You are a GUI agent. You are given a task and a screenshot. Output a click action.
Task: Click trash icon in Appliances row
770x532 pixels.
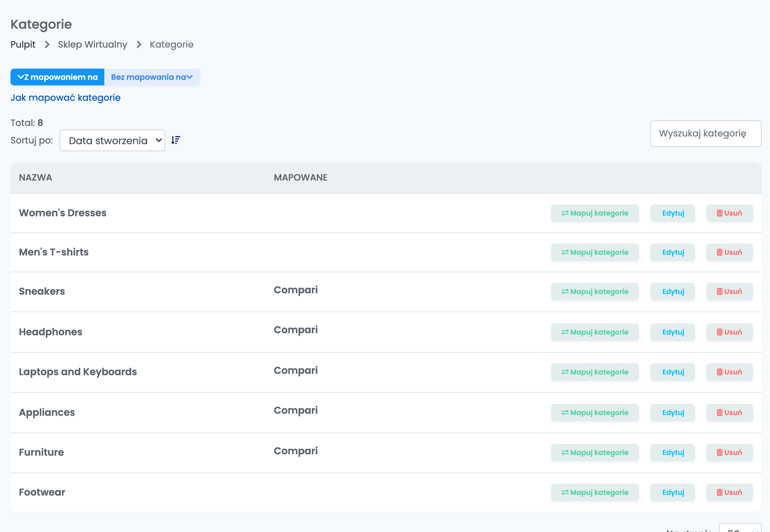[720, 413]
